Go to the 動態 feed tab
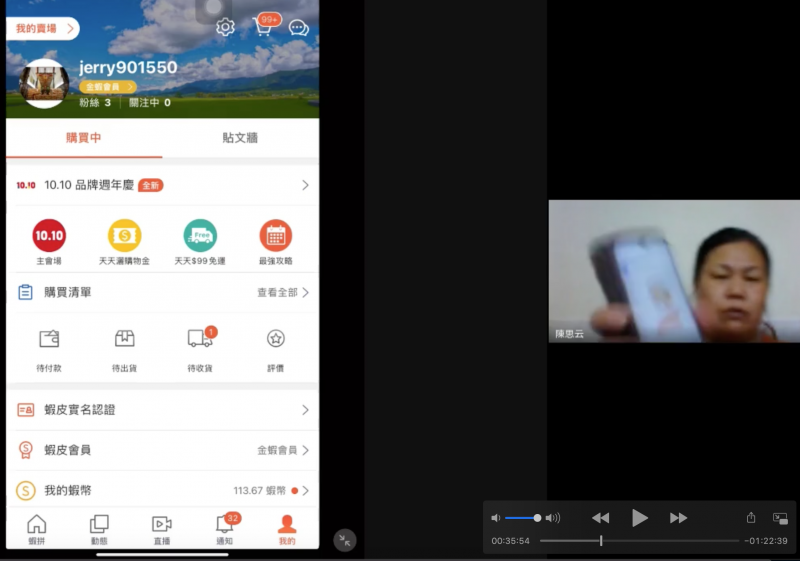The image size is (800, 561). (x=99, y=529)
